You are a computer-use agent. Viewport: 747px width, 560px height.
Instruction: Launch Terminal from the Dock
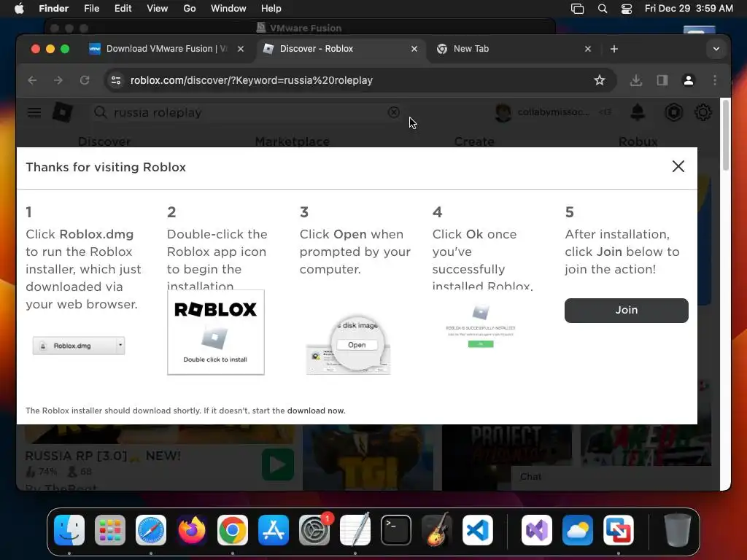click(x=396, y=530)
